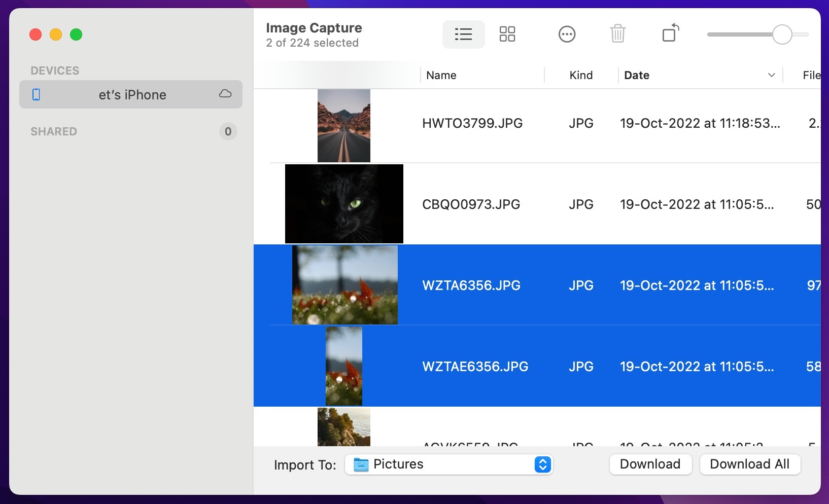Click the shared count badge 0

[228, 132]
